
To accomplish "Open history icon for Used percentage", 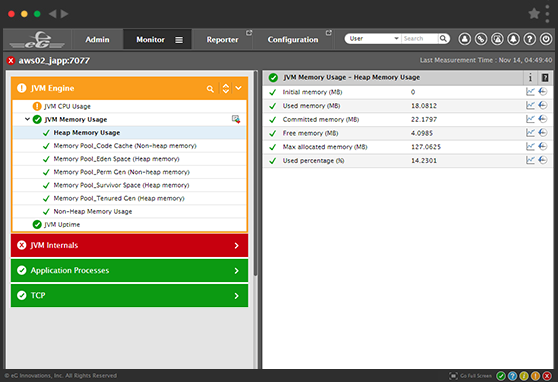I will pyautogui.click(x=543, y=160).
